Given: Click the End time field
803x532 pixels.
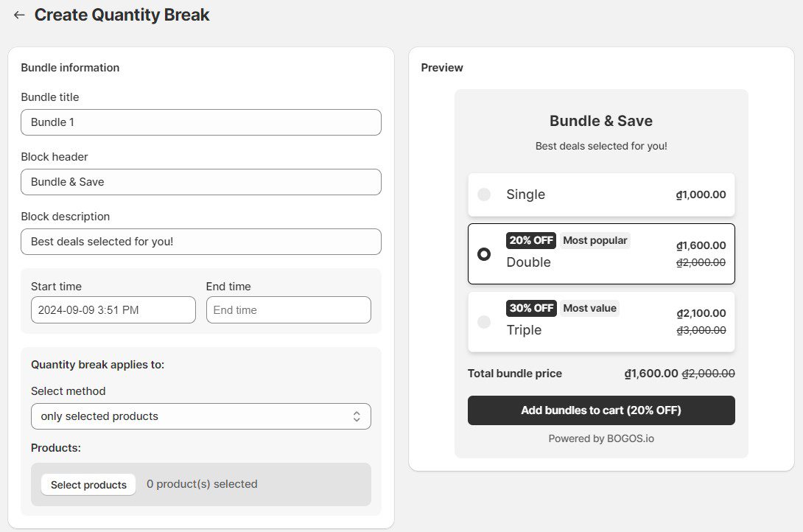Looking at the screenshot, I should point(288,310).
